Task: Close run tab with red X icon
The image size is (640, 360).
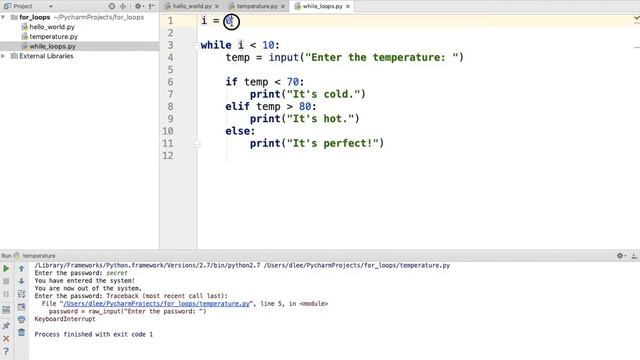Action: [6, 338]
